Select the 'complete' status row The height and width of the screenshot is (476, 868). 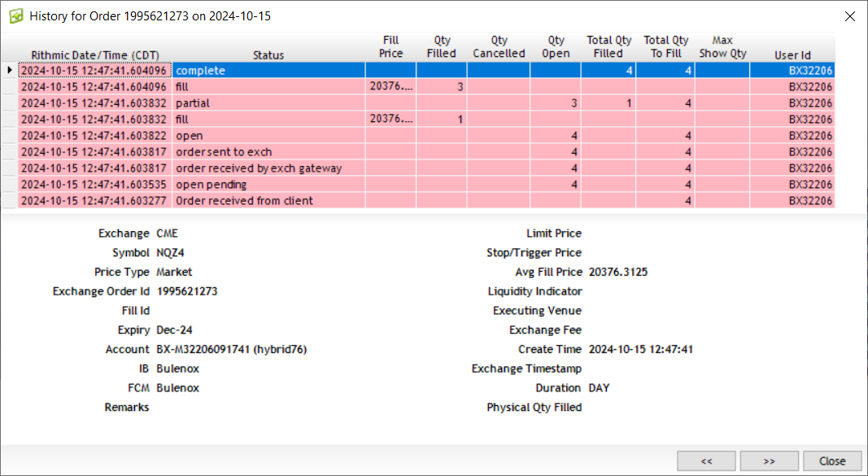[426, 70]
